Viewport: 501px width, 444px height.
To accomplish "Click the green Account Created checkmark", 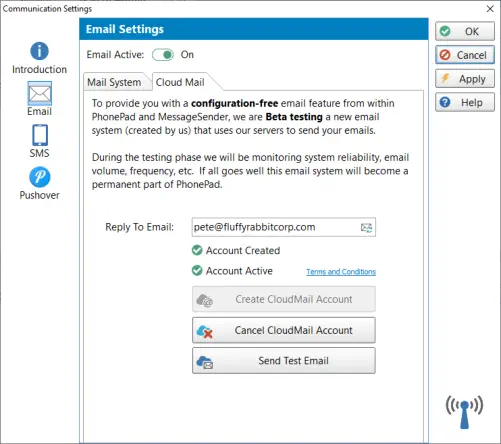I will tap(197, 250).
